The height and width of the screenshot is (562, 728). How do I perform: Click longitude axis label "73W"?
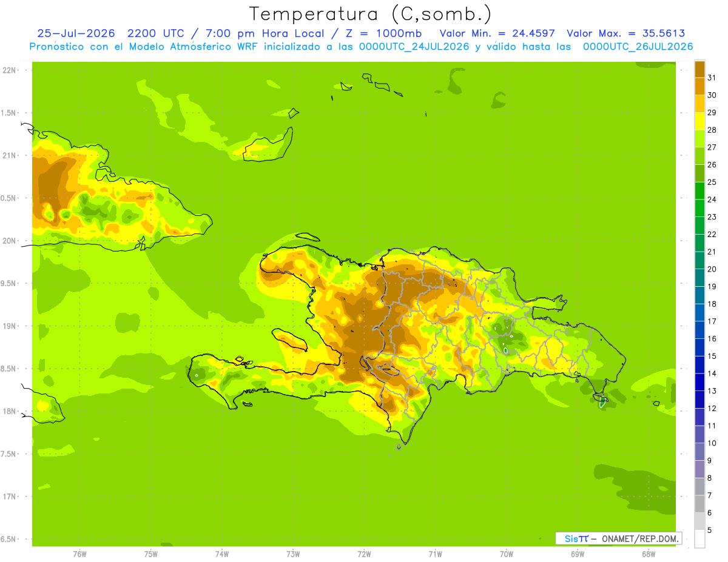293,554
